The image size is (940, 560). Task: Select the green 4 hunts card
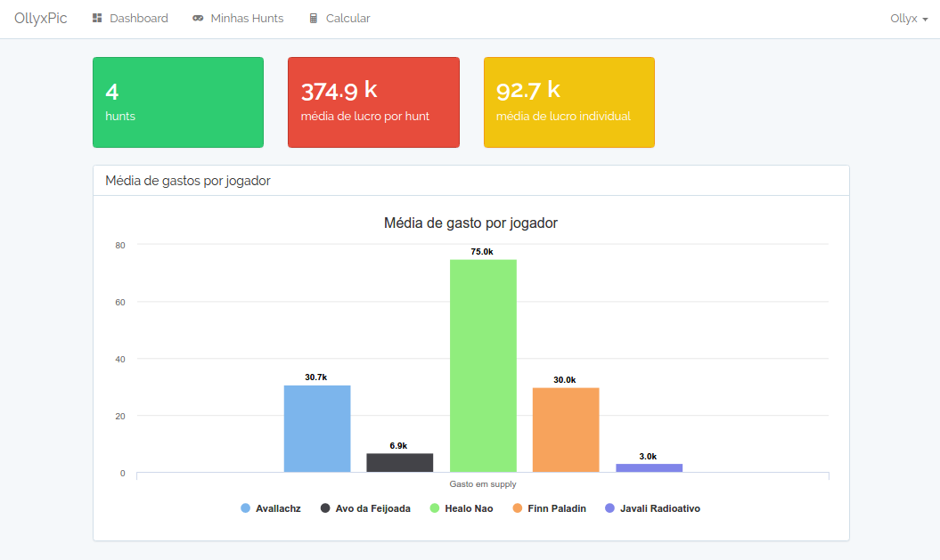(x=178, y=102)
